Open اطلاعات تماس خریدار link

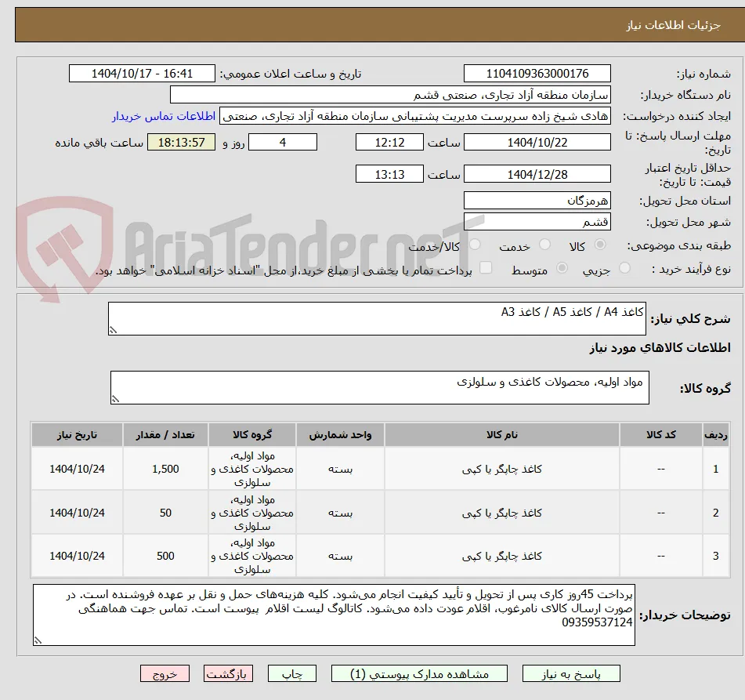pyautogui.click(x=164, y=117)
